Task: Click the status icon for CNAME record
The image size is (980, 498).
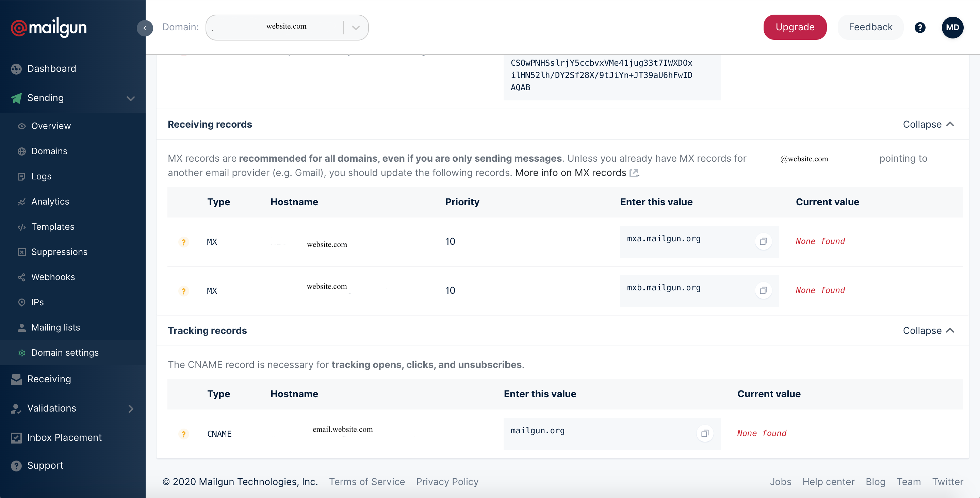Action: (183, 434)
